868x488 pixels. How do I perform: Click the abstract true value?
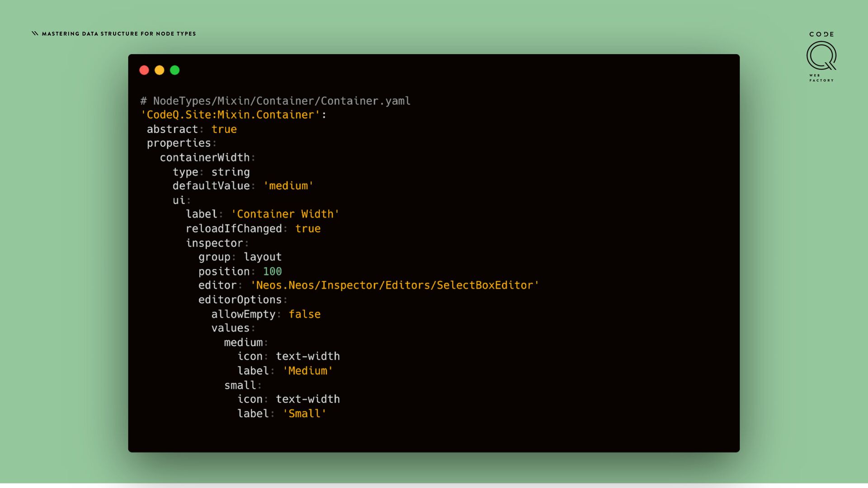tap(224, 129)
